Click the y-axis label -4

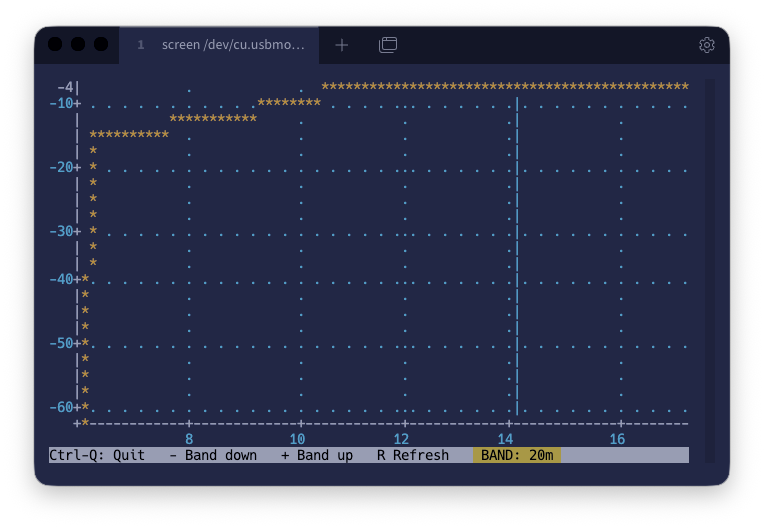[65, 87]
